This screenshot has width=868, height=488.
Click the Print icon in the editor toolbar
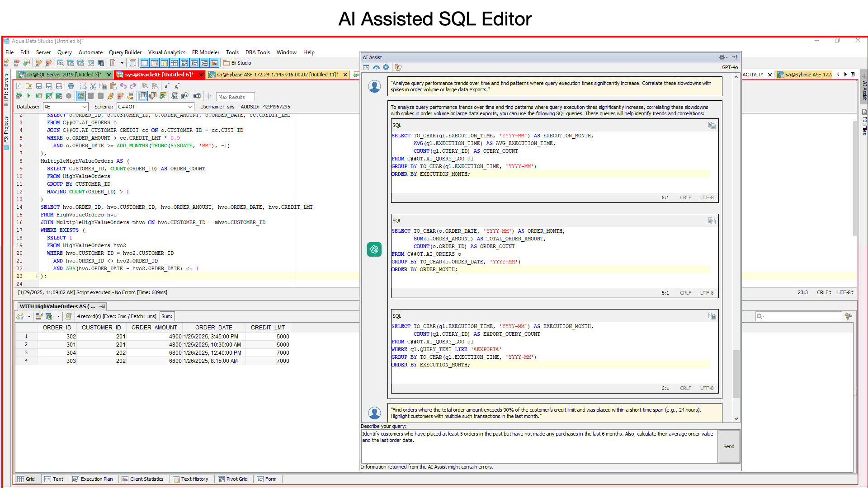tap(71, 86)
